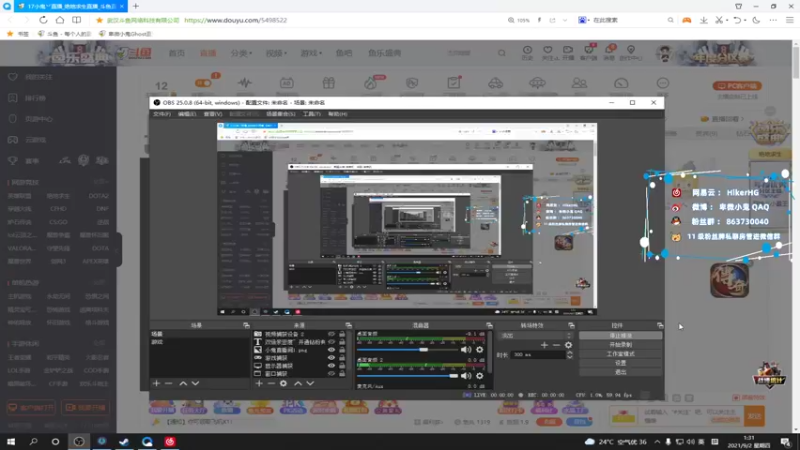Open OBS 设置 settings button

pos(620,363)
